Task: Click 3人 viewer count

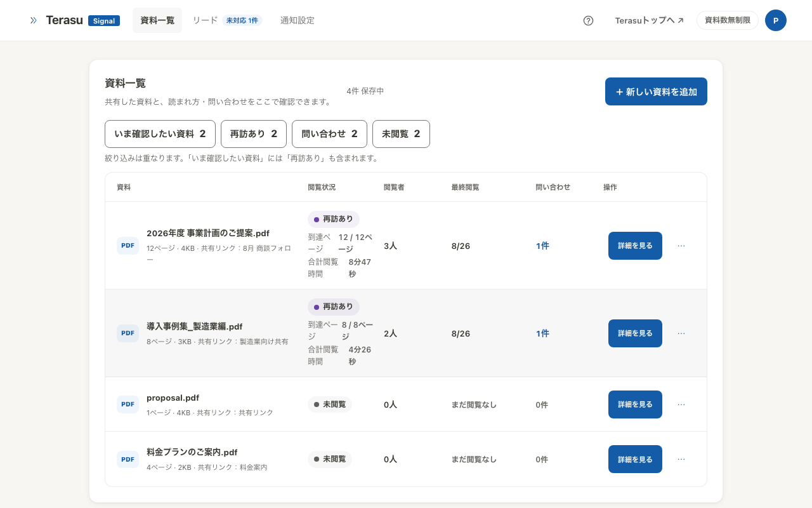Action: (390, 246)
